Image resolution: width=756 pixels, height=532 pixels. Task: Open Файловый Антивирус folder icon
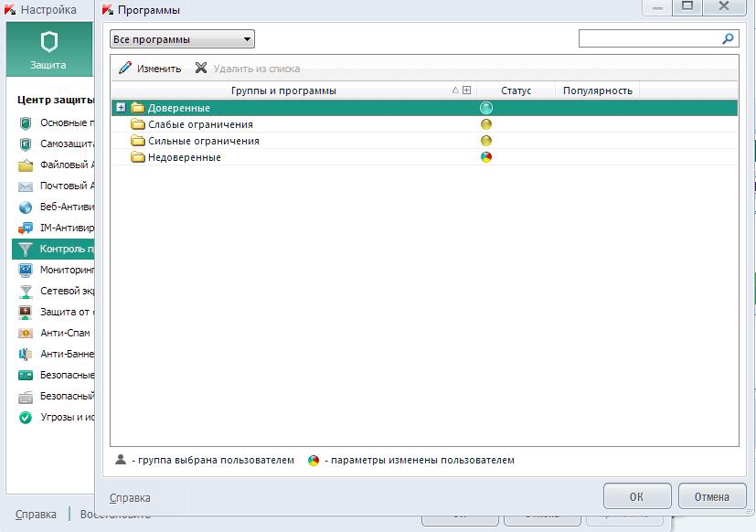[26, 165]
